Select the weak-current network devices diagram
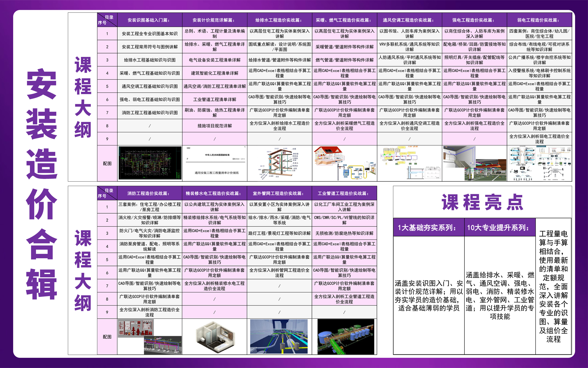The image size is (588, 368). 539,163
